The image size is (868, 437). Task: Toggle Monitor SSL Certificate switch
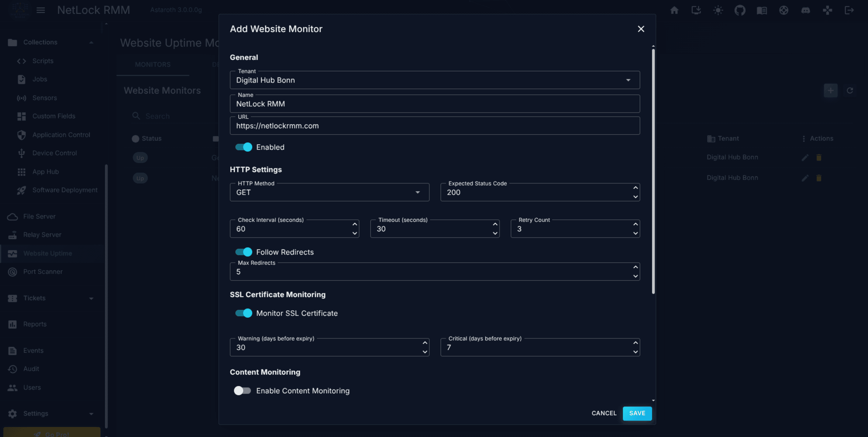(244, 313)
